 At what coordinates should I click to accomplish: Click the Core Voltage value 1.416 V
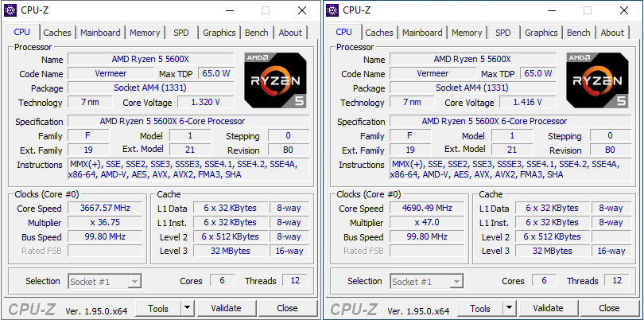[527, 103]
